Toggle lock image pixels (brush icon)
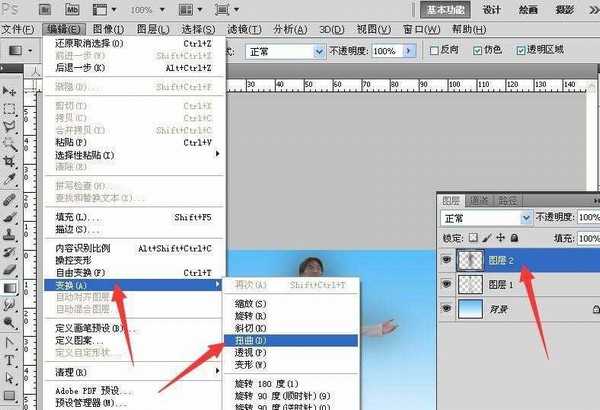The width and height of the screenshot is (600, 410). (487, 238)
